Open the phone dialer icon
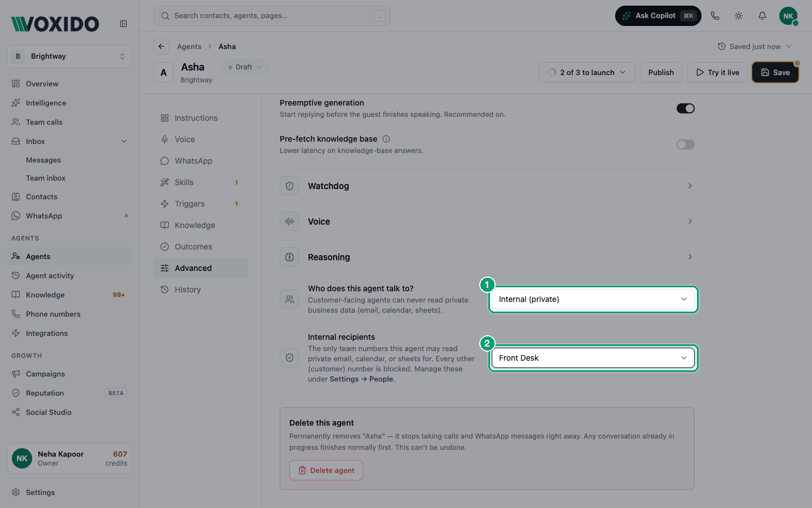Screen dimensions: 812x508 tap(715, 16)
